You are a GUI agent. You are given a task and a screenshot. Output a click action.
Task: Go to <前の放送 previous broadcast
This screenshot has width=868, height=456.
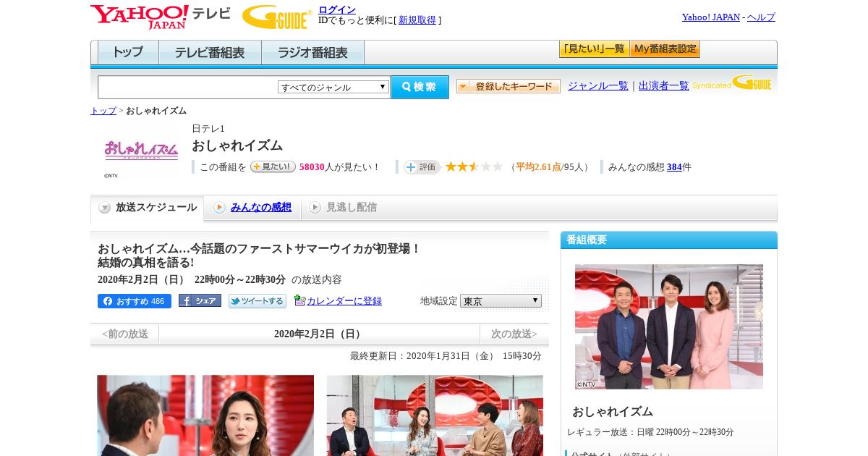(124, 334)
